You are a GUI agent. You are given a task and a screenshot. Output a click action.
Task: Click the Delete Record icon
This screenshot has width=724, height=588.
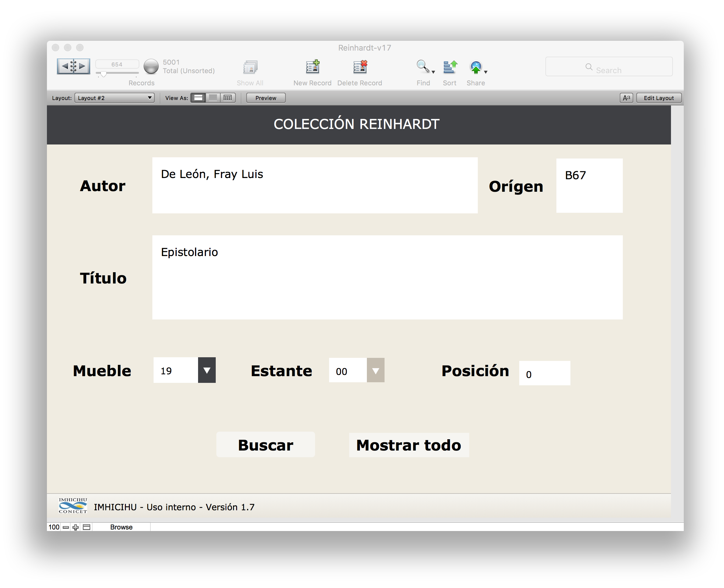tap(360, 67)
